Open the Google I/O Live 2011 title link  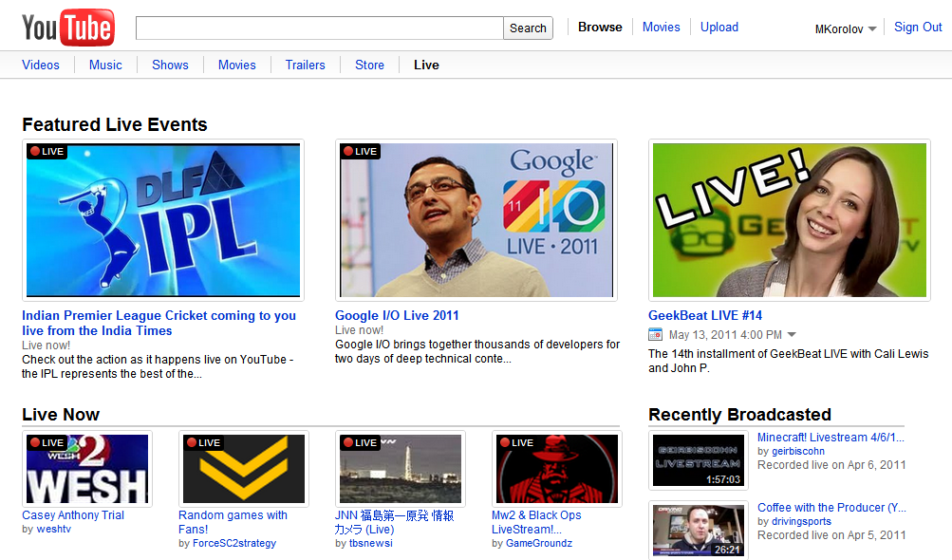pyautogui.click(x=397, y=315)
